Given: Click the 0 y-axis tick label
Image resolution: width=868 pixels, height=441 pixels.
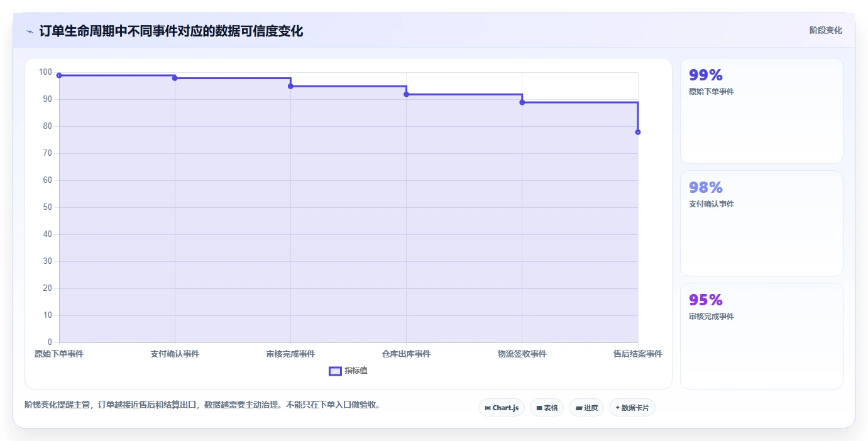Looking at the screenshot, I should tap(50, 342).
